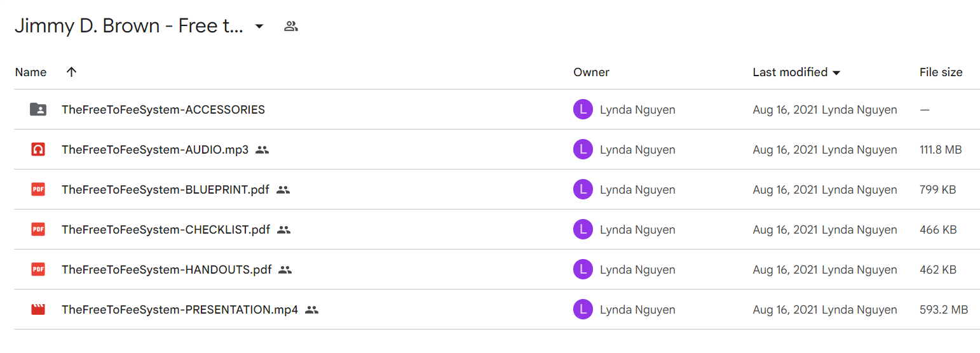Image resolution: width=980 pixels, height=353 pixels.
Task: Click the modified date in BLUEPRINT.pdf row
Action: (x=786, y=190)
